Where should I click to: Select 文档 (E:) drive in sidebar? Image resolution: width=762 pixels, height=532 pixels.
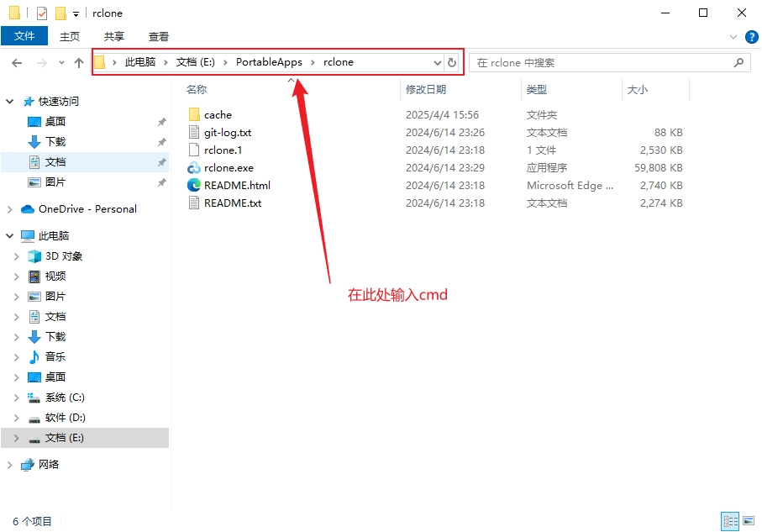(x=64, y=438)
